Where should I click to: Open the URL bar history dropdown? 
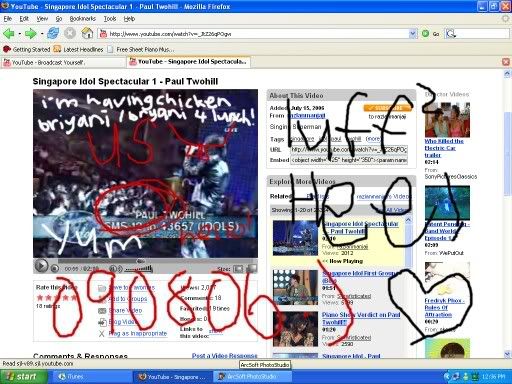point(413,33)
